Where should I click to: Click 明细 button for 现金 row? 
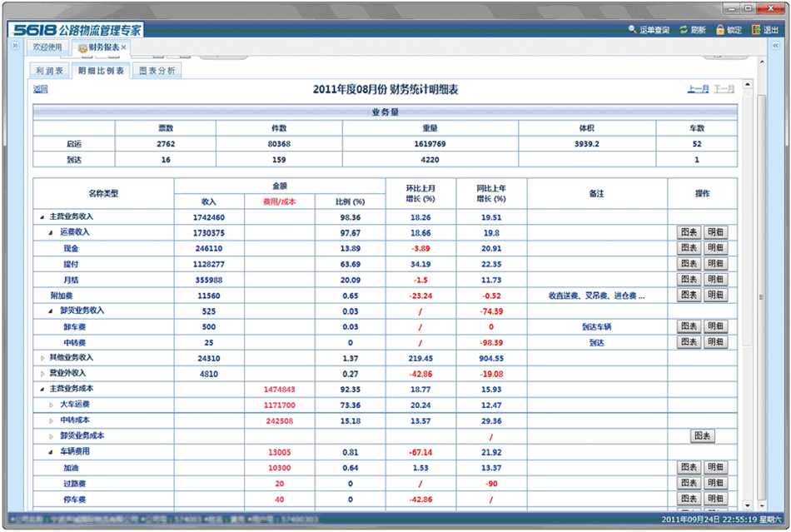tap(715, 248)
